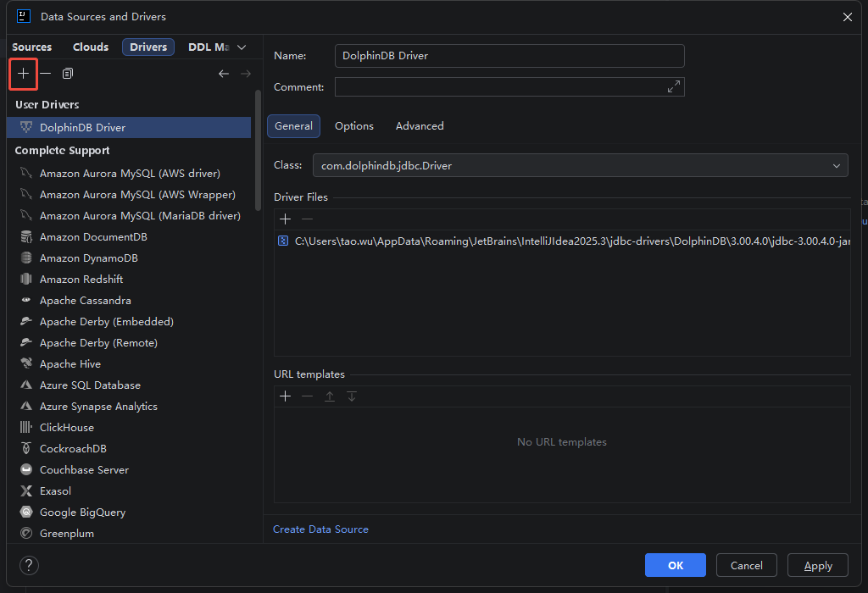The image size is (868, 593).
Task: Move URL template up
Action: (330, 396)
